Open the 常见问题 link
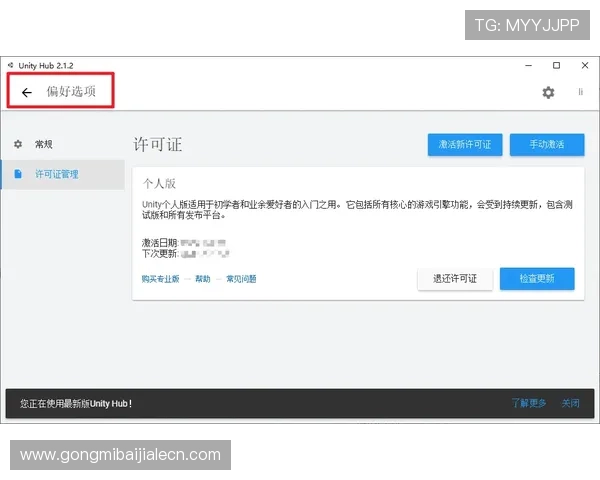 tap(241, 279)
